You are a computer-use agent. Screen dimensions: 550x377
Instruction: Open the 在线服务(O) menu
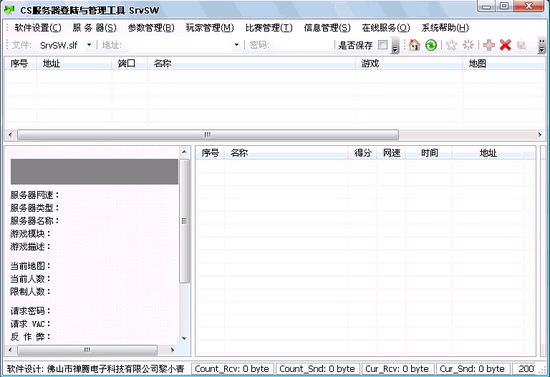click(x=386, y=28)
